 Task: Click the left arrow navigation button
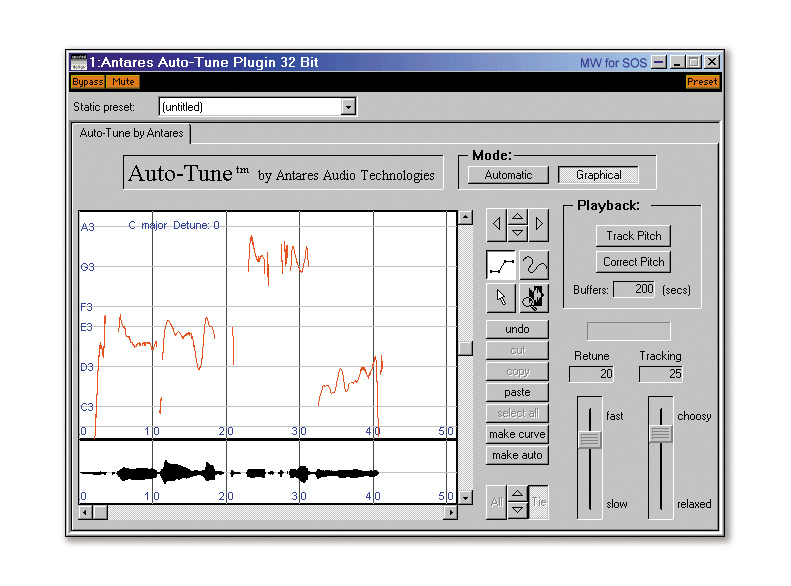[x=497, y=224]
